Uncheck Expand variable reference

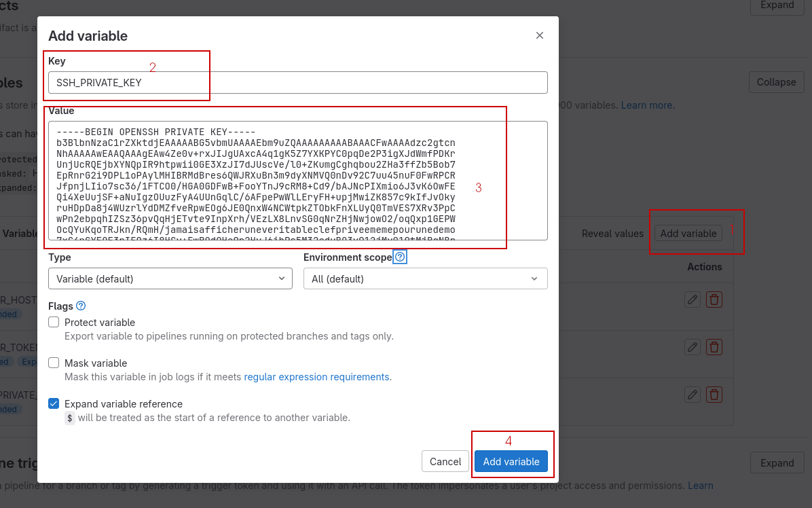coord(54,404)
